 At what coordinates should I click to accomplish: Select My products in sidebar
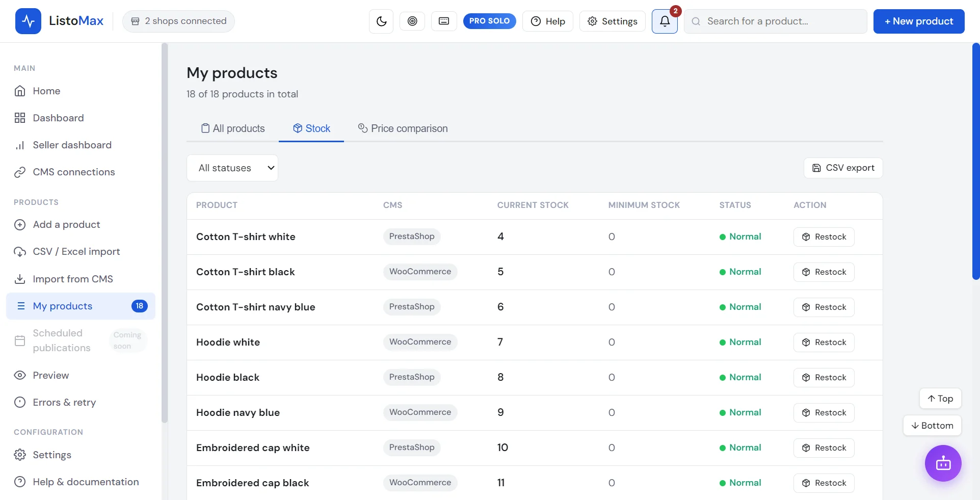pyautogui.click(x=81, y=306)
